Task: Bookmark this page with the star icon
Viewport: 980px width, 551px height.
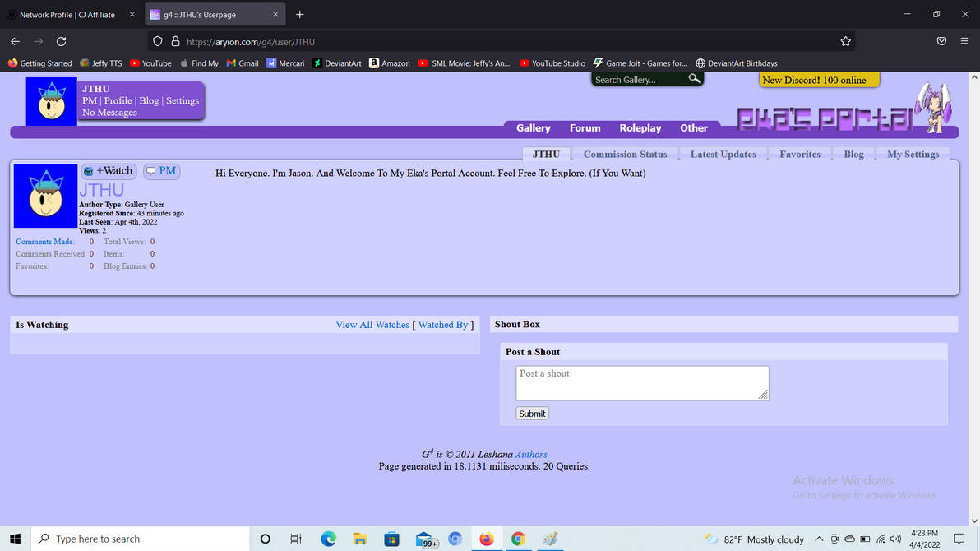Action: tap(846, 41)
